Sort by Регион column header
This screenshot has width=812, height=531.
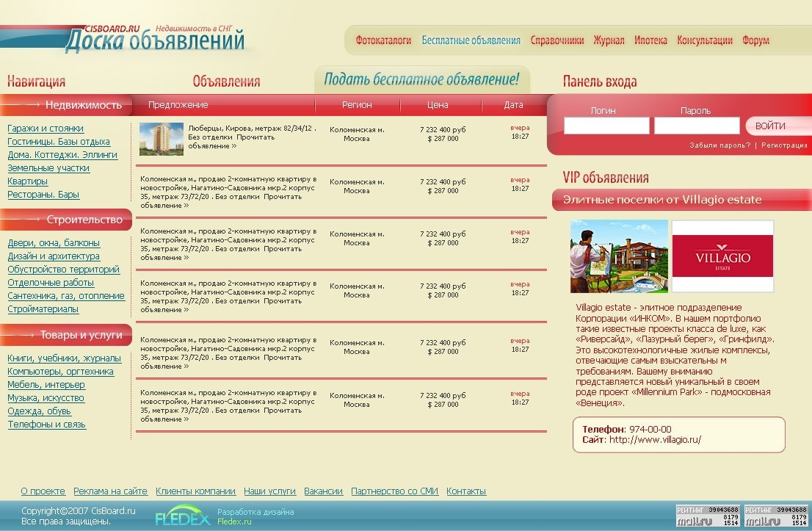(x=357, y=104)
